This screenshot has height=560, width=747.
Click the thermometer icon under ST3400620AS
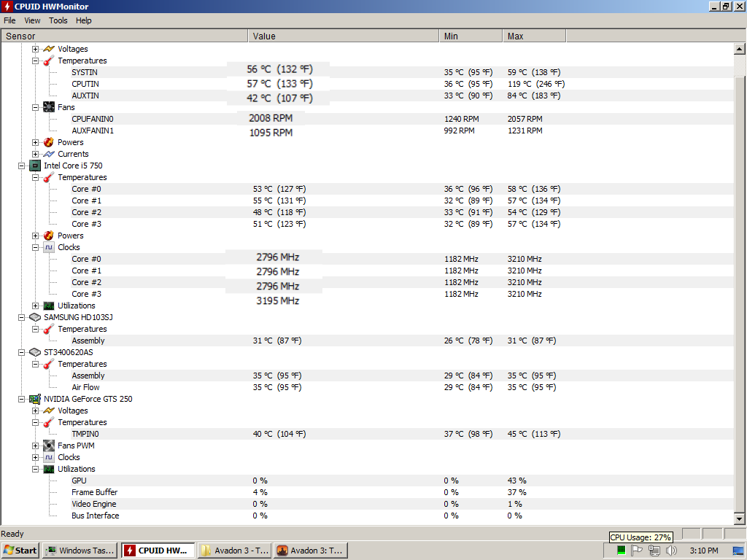(x=49, y=364)
